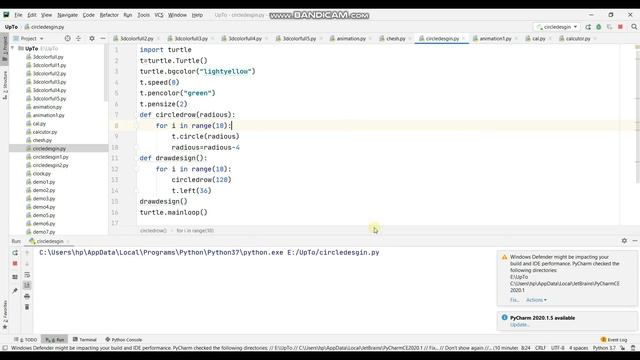
Task: Open the Project view dropdown
Action: pyautogui.click(x=28, y=38)
